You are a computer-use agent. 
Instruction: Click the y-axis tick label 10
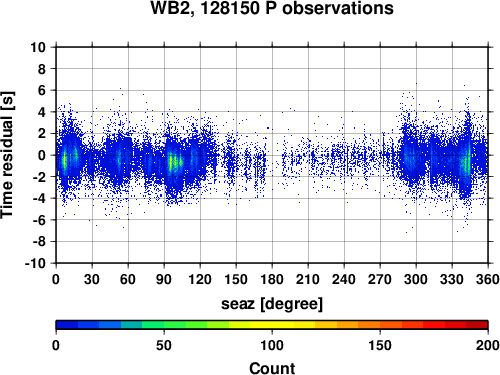(38, 47)
